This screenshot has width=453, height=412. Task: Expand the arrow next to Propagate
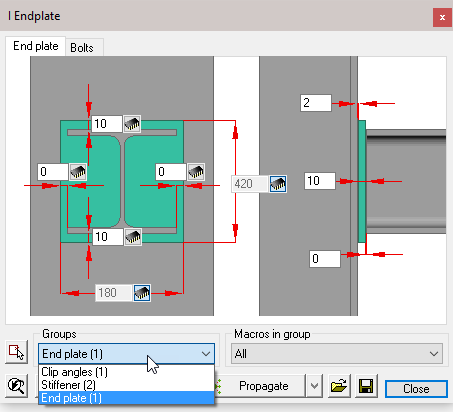pyautogui.click(x=314, y=386)
